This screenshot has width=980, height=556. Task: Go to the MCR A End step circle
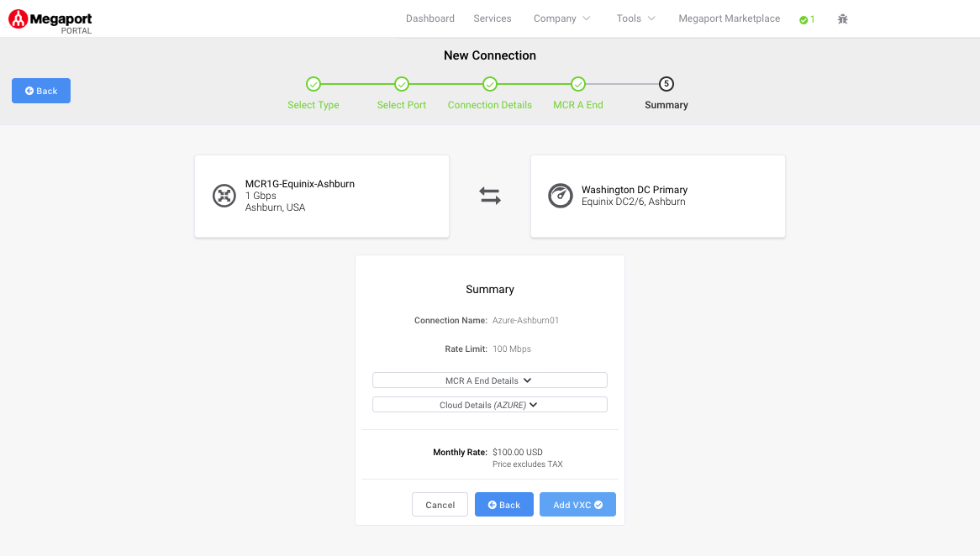point(578,84)
